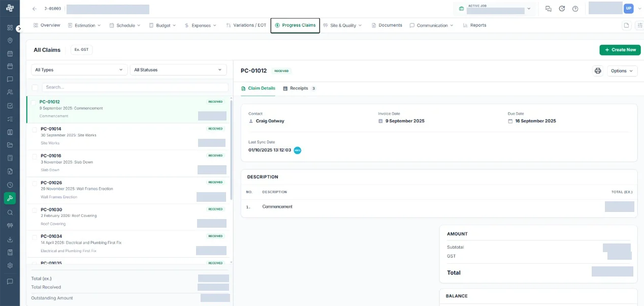Screen dimensions: 644x306
Task: Open the sliders filter icon at tab bar end
Action: click(639, 25)
